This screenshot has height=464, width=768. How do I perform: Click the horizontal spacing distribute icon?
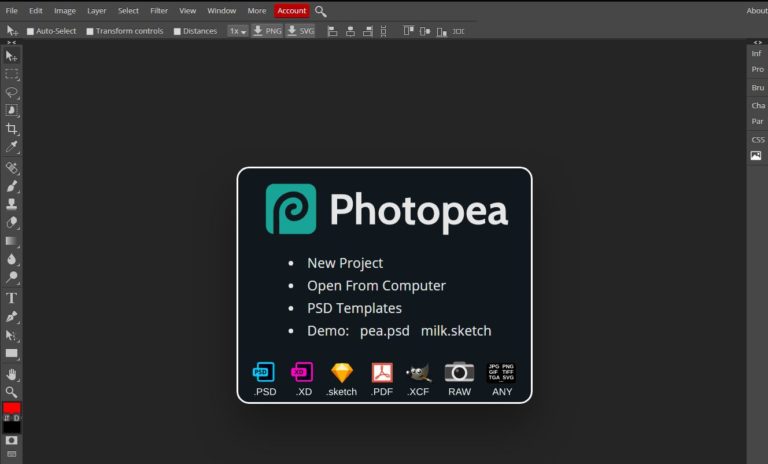point(458,31)
